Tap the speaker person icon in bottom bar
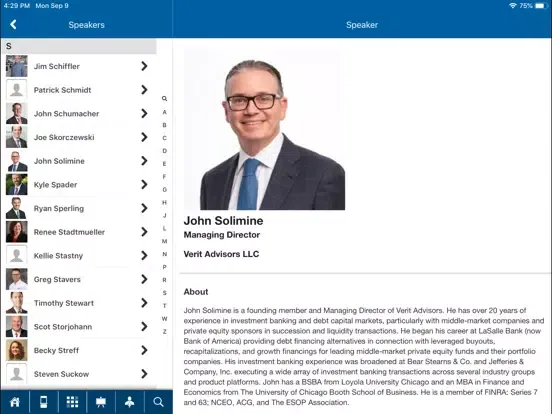552x414 pixels. 130,402
